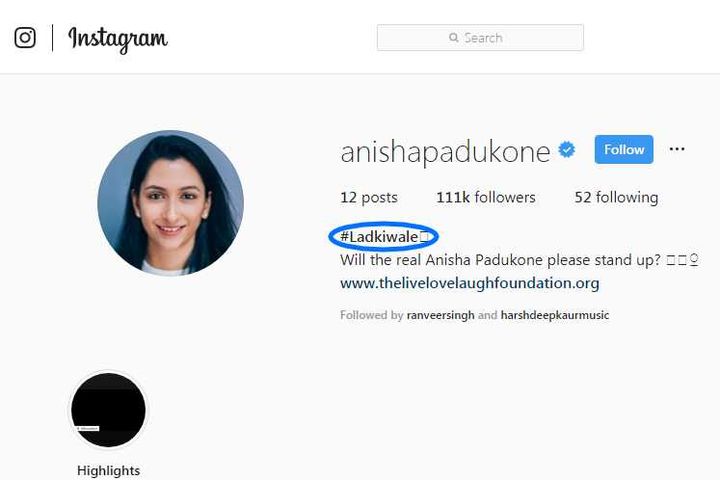720x480 pixels.
Task: Focus the Search input field
Action: pyautogui.click(x=480, y=38)
